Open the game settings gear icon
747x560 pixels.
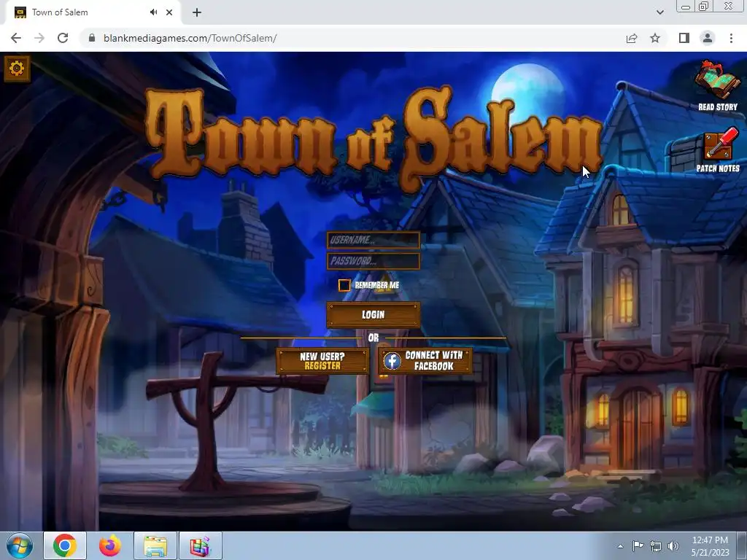[18, 69]
